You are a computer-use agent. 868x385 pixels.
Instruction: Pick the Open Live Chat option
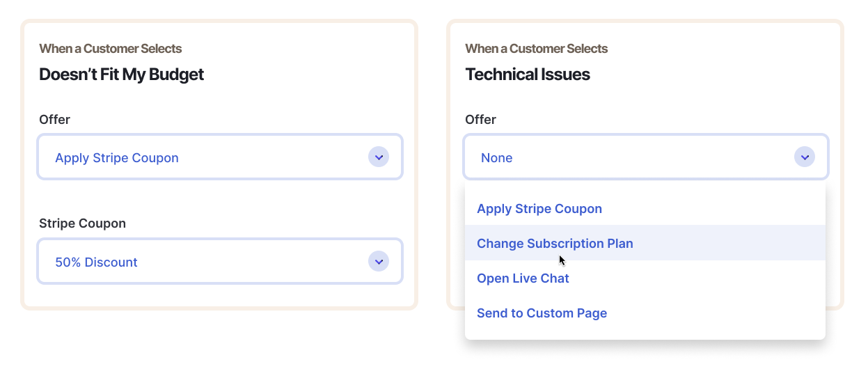pyautogui.click(x=523, y=278)
